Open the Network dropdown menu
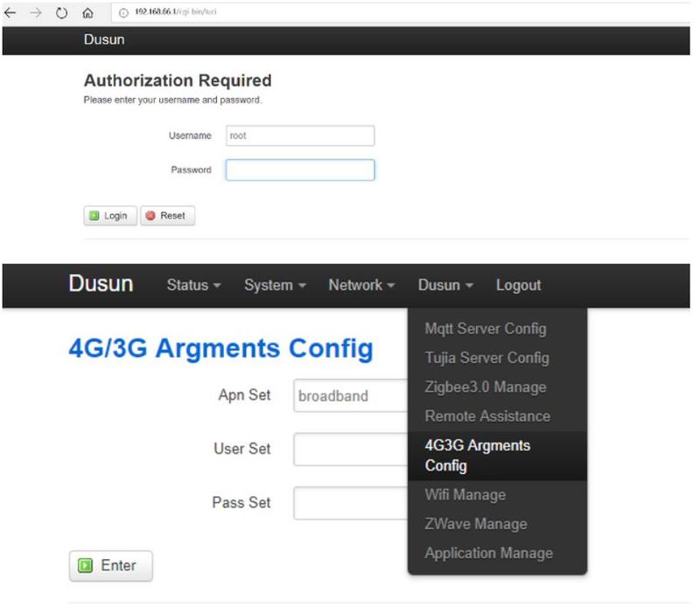Screen dimensions: 700x615 coord(361,285)
